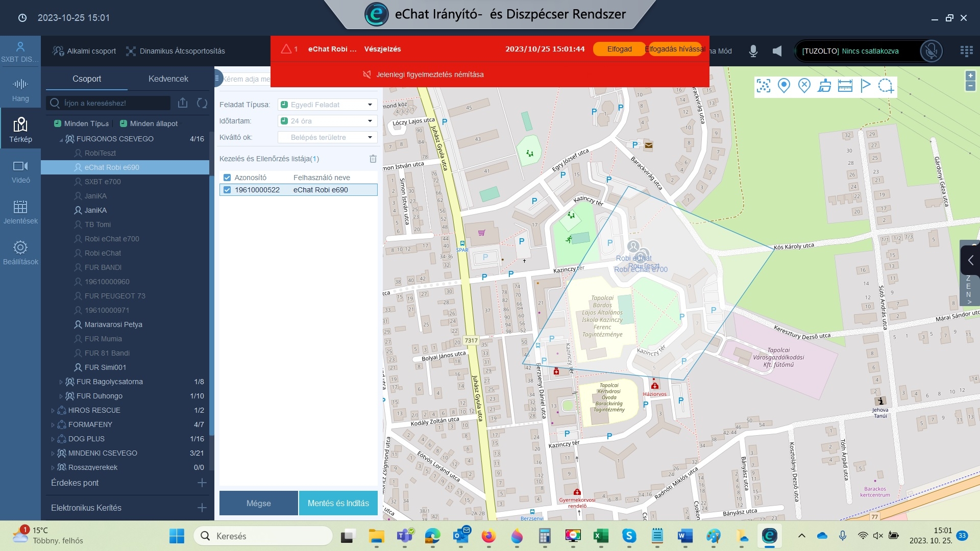
Task: Open Dinamikus Átcsoportosítás
Action: 175,51
